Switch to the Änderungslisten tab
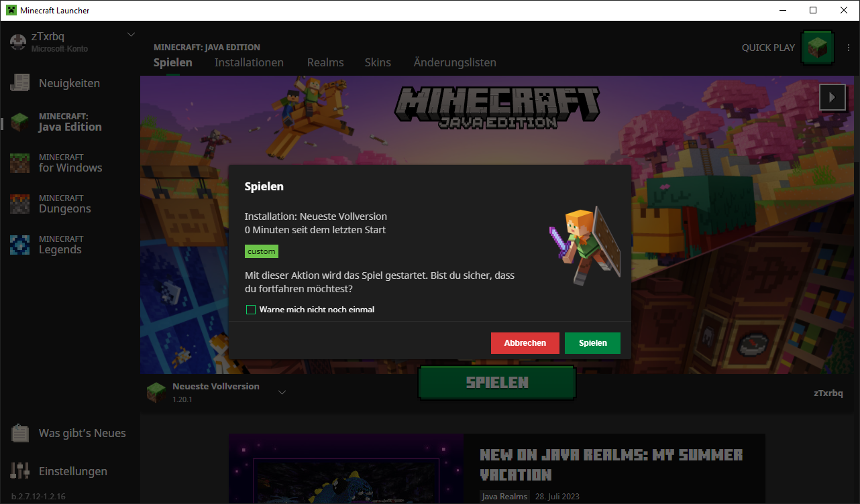This screenshot has height=504, width=860. coord(455,62)
